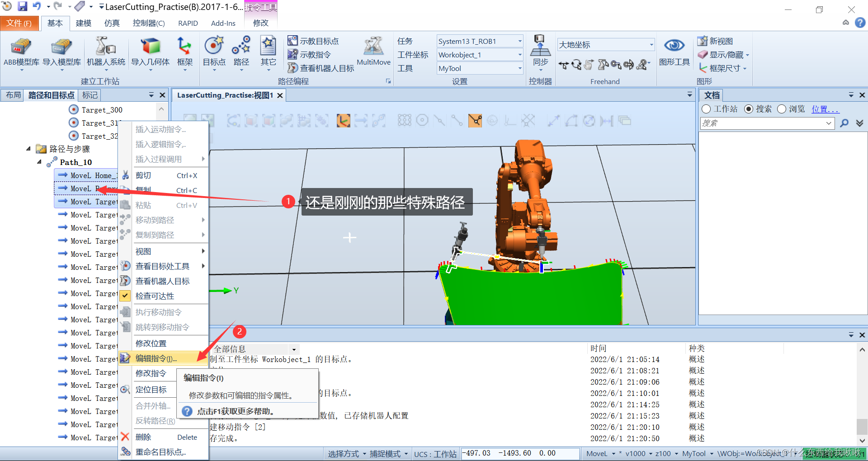Toggle the highlighted frame-display viewport icon
868x461 pixels.
click(343, 121)
